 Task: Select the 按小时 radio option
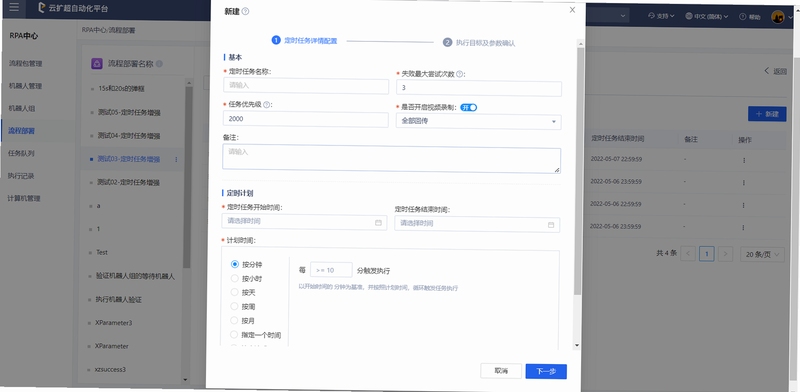click(x=235, y=279)
